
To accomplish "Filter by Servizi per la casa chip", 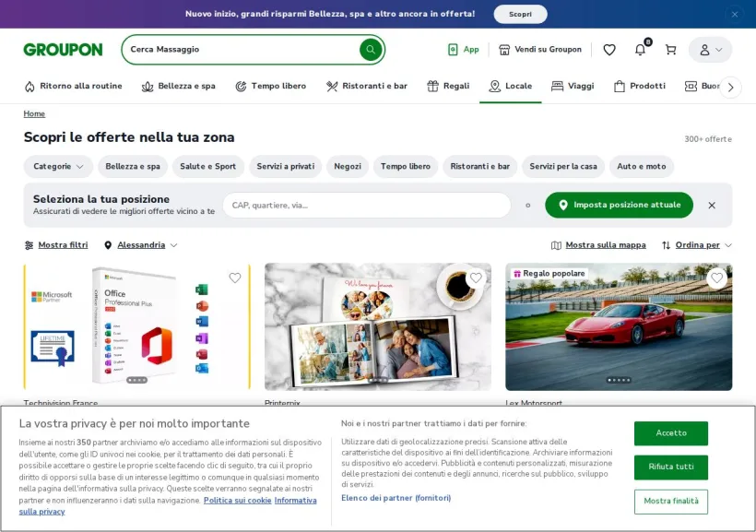I will tap(563, 166).
